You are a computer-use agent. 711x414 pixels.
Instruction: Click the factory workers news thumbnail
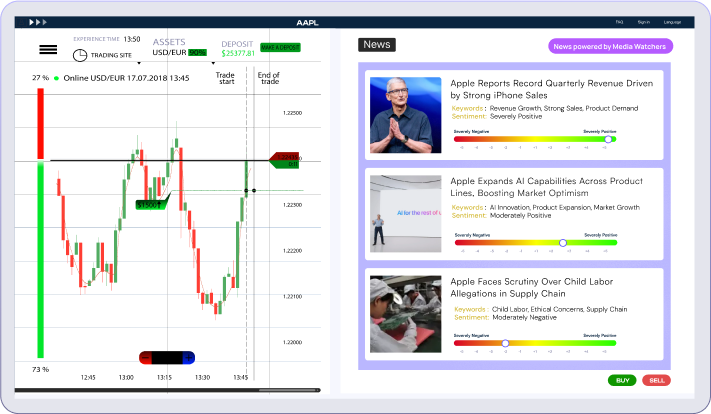coord(405,314)
